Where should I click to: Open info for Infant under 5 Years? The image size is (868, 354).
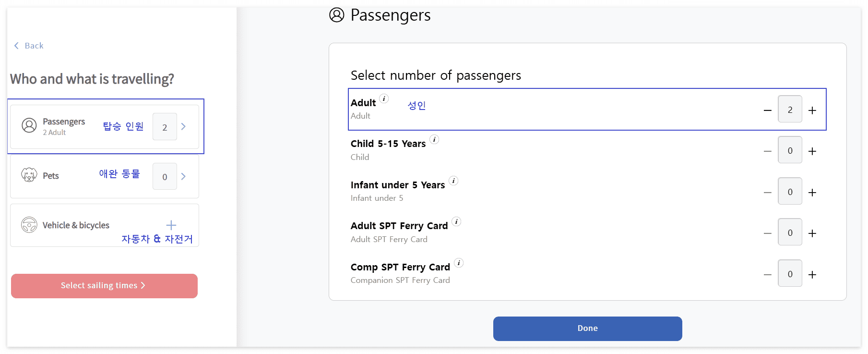(x=453, y=181)
